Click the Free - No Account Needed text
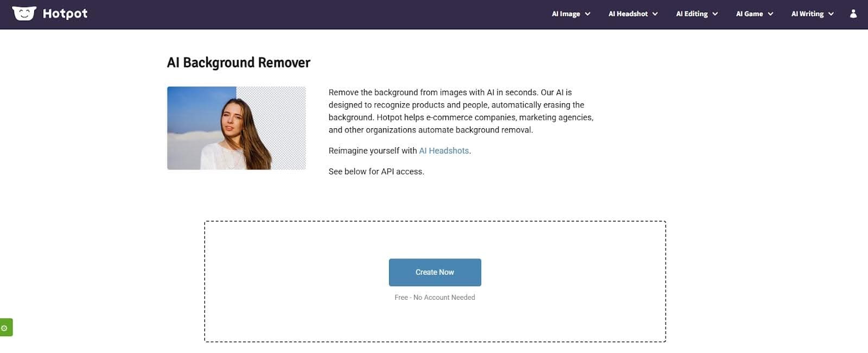The width and height of the screenshot is (868, 353). click(x=435, y=298)
